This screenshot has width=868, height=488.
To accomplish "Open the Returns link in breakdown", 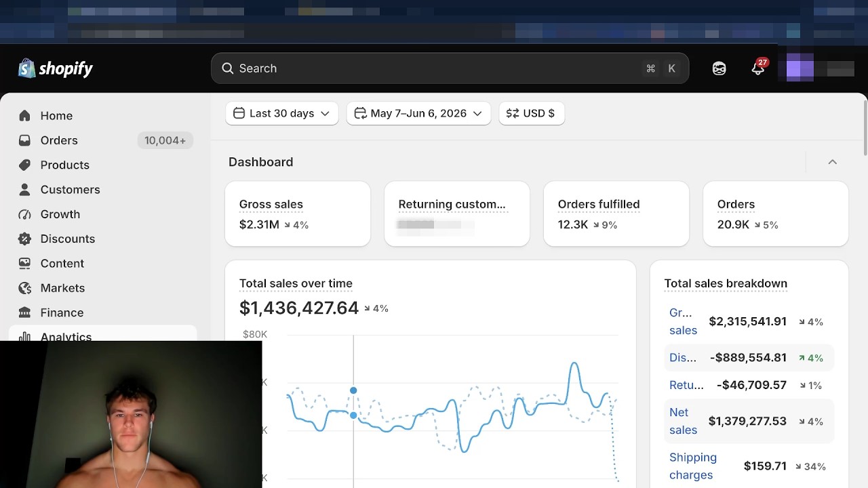I will (686, 385).
